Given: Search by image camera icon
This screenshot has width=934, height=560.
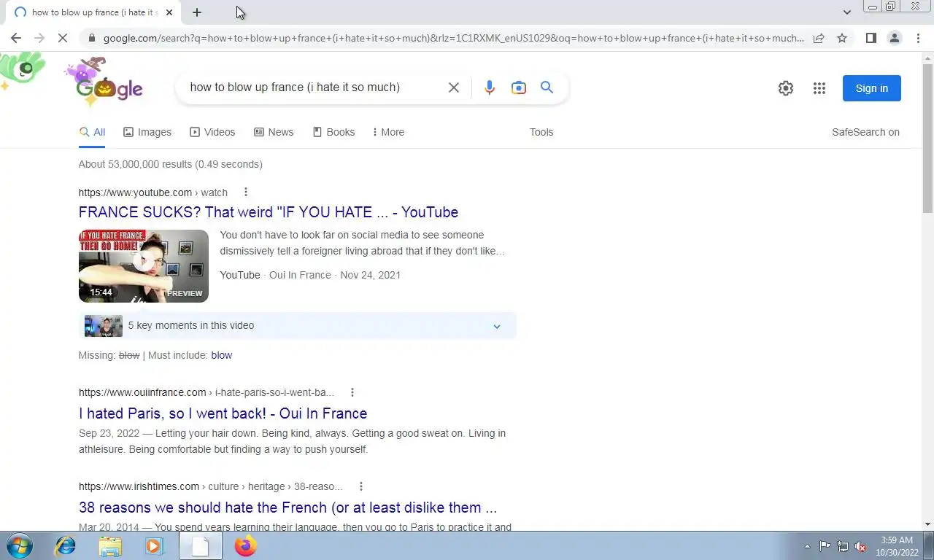Looking at the screenshot, I should [x=519, y=87].
